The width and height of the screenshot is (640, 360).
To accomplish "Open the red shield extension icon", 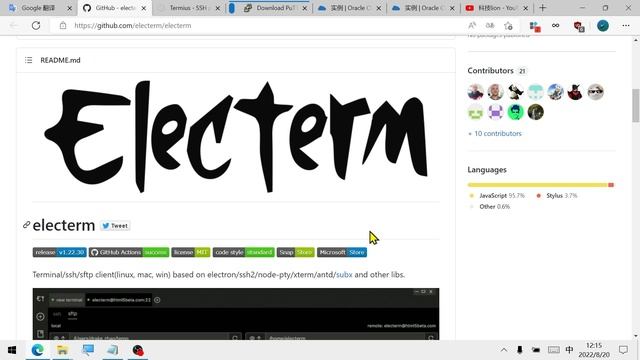I will 578,26.
